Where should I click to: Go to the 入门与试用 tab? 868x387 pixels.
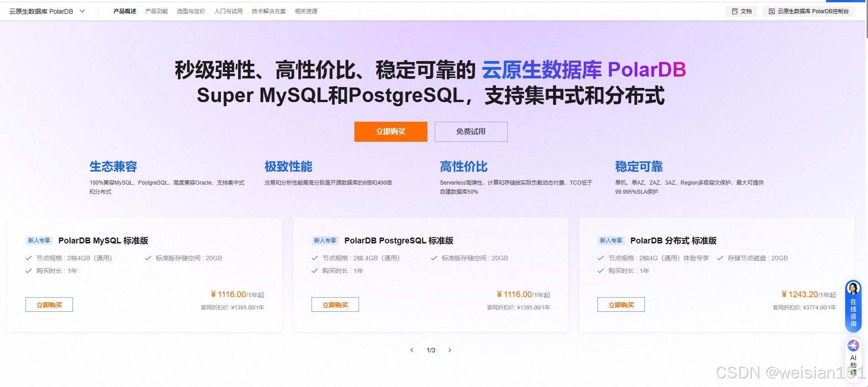pos(229,11)
